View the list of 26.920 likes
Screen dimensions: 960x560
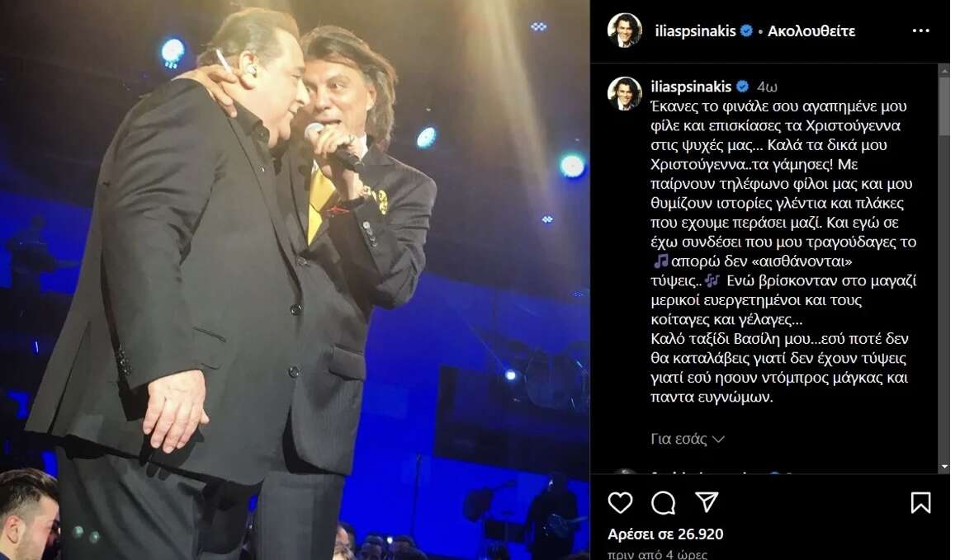click(665, 533)
